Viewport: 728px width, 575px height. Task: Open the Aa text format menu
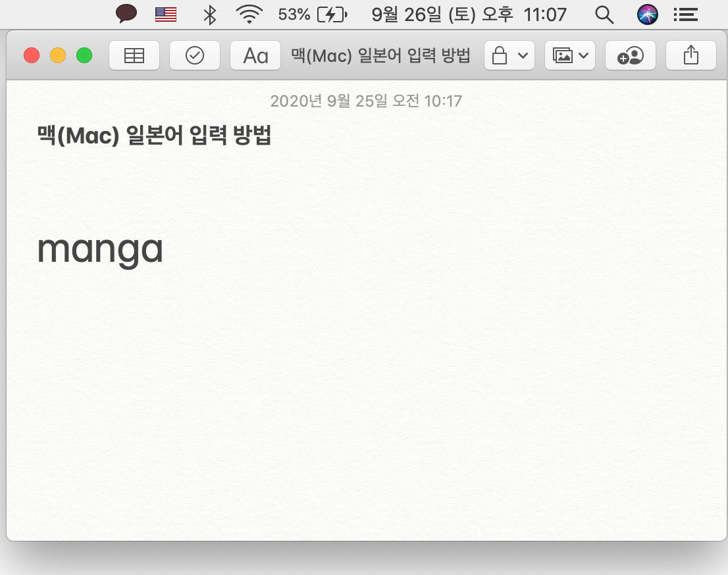point(255,56)
